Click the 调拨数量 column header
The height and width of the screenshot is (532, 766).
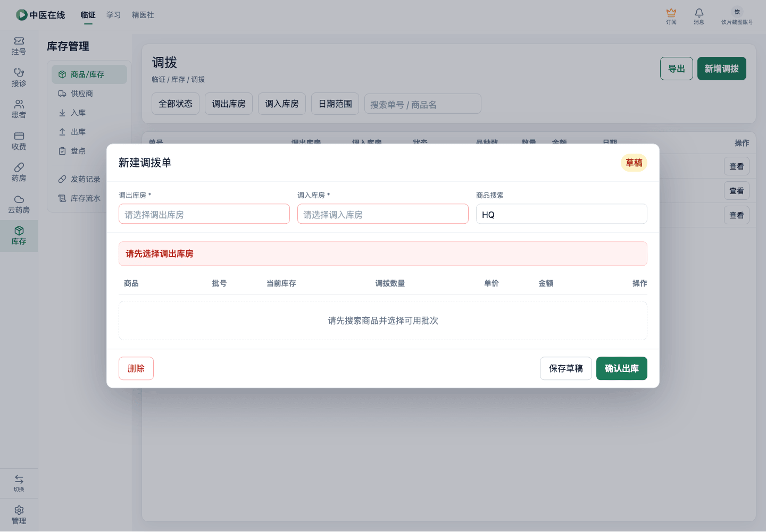tap(390, 283)
